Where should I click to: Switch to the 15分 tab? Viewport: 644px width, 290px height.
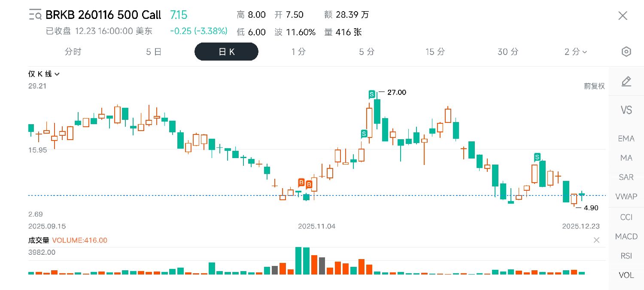pyautogui.click(x=435, y=52)
